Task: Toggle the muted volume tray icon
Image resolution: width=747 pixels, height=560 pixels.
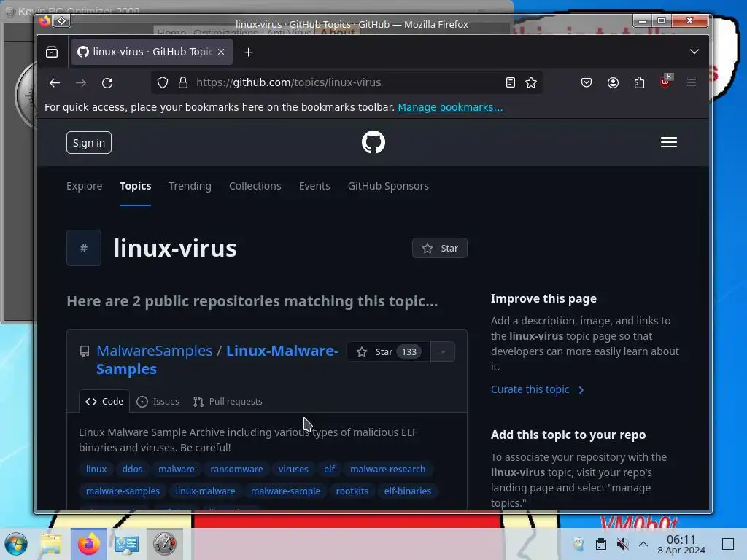Action: click(622, 544)
